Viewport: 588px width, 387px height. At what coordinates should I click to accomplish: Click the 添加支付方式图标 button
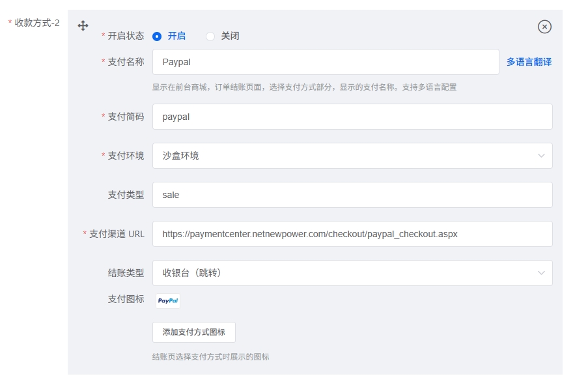tap(194, 332)
